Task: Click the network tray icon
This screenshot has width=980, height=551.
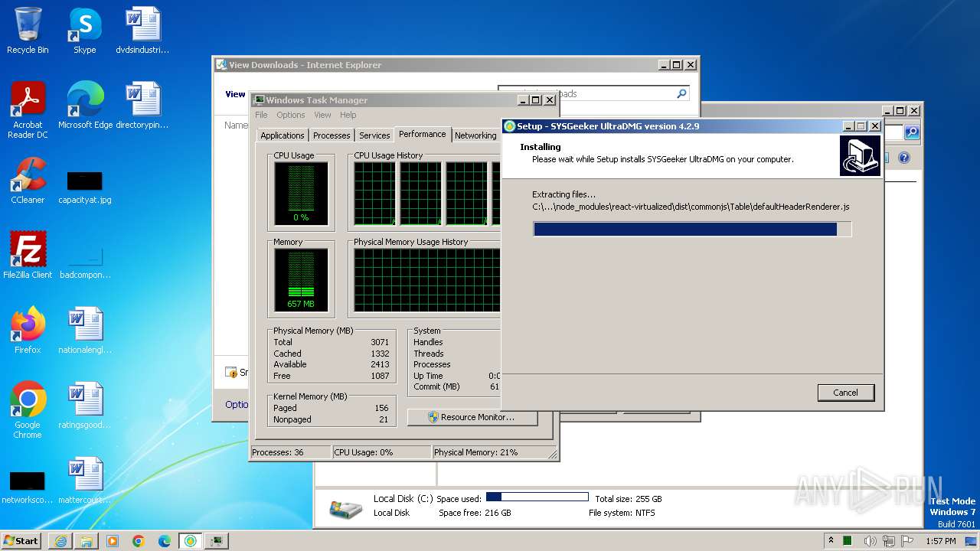Action: pyautogui.click(x=888, y=541)
